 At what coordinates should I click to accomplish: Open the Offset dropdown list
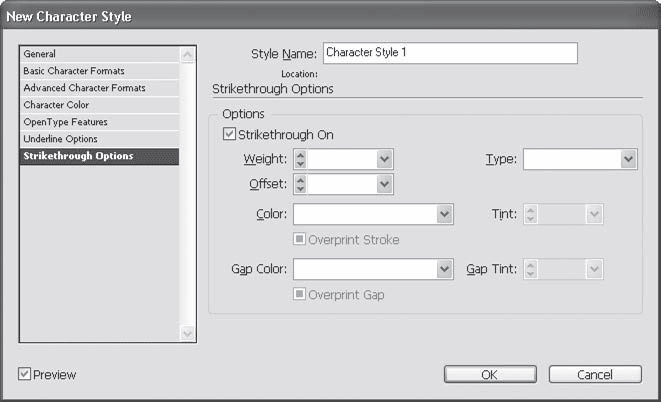click(384, 184)
